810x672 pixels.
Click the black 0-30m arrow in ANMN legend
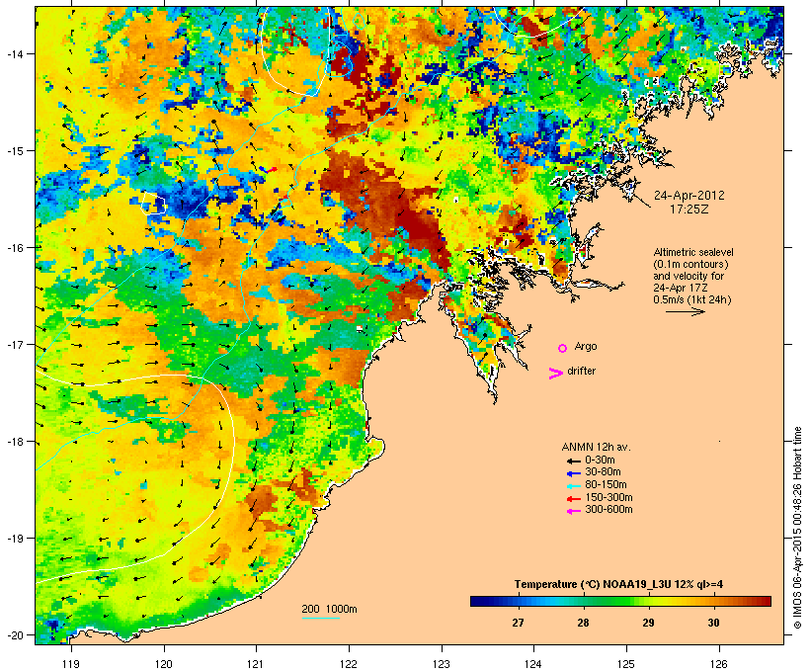point(574,462)
